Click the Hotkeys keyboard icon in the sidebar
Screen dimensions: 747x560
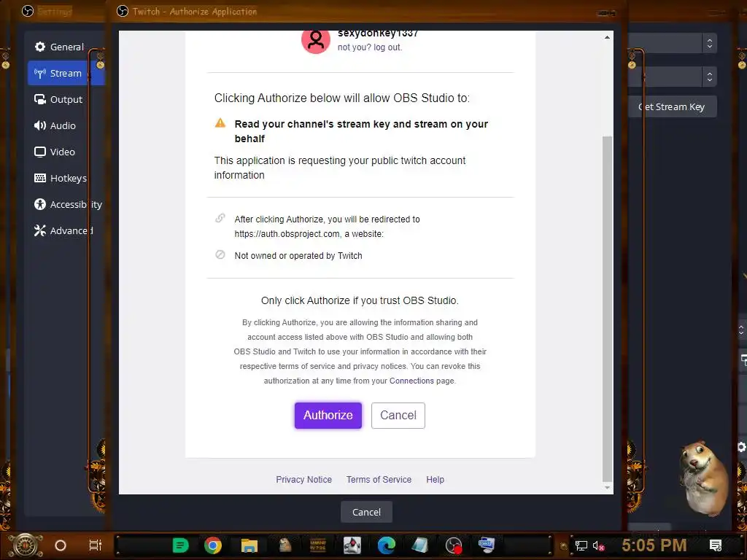[40, 178]
